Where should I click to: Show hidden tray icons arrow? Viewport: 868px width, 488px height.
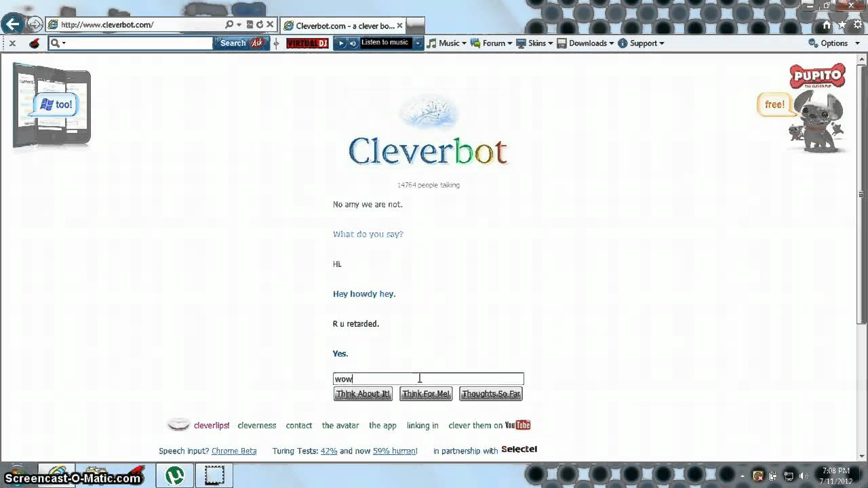(x=744, y=476)
